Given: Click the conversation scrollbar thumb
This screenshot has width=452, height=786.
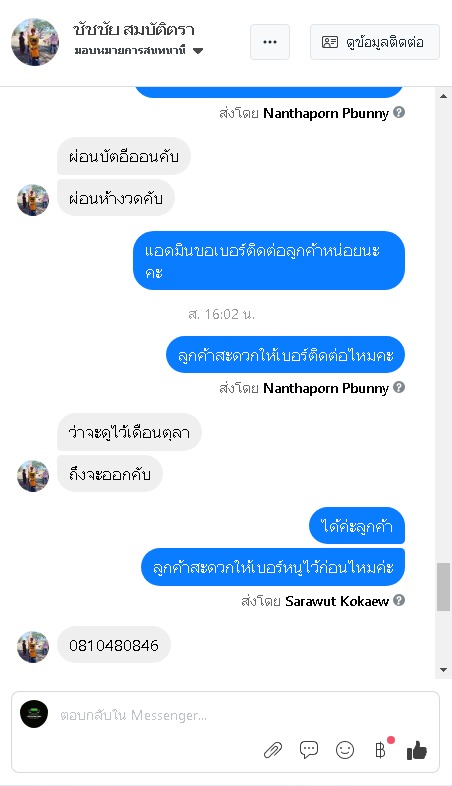Looking at the screenshot, I should coord(443,587).
